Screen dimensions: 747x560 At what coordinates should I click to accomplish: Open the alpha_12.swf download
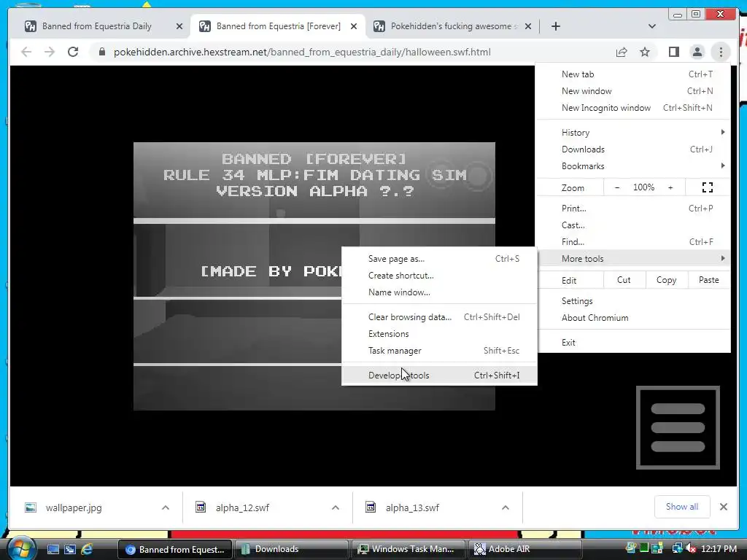[242, 507]
